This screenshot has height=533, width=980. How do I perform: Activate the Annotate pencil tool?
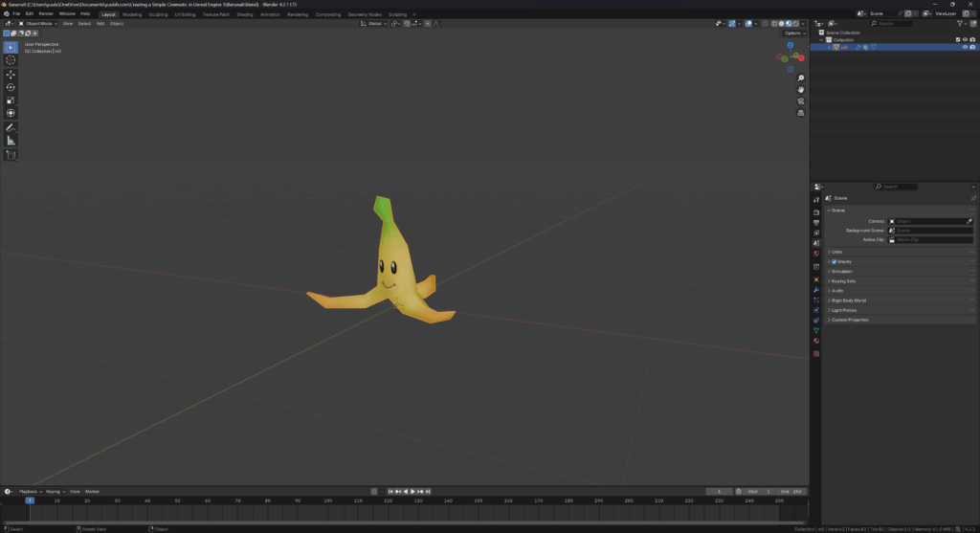click(x=11, y=127)
